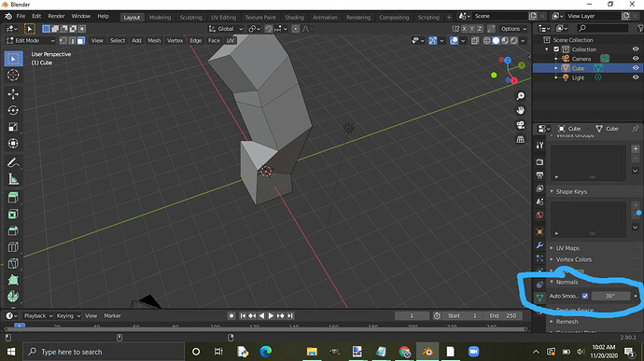Screen dimensions: 644x361
Task: Toggle X-ray display
Action: pos(475,41)
